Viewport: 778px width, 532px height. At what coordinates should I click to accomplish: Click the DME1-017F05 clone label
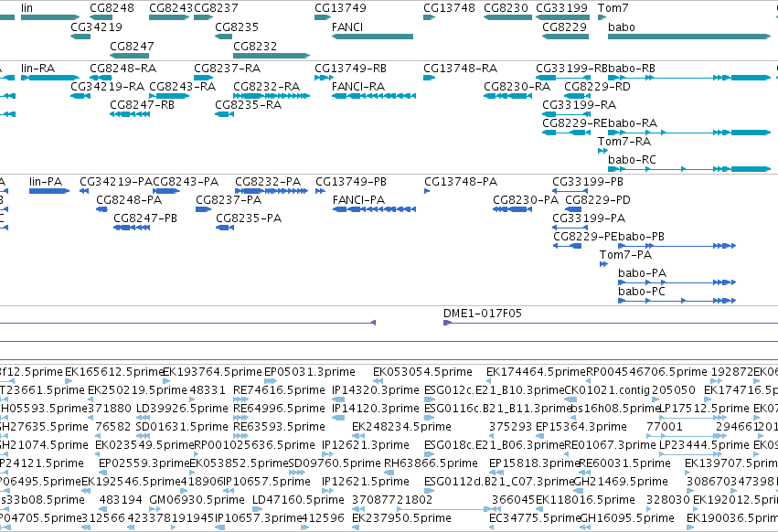(x=483, y=314)
